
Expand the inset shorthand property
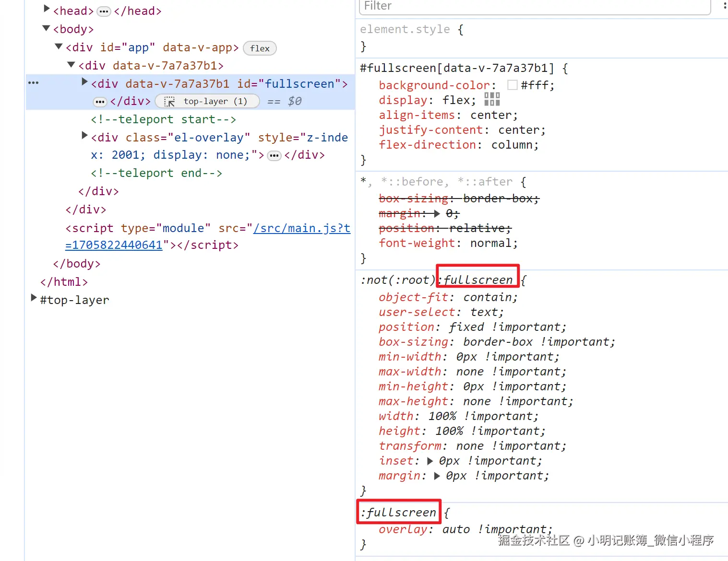430,461
